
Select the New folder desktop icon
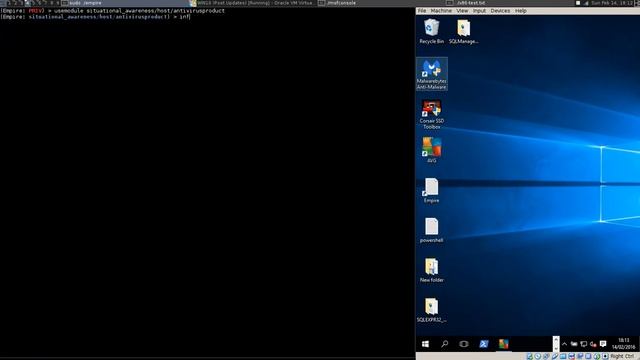(431, 270)
